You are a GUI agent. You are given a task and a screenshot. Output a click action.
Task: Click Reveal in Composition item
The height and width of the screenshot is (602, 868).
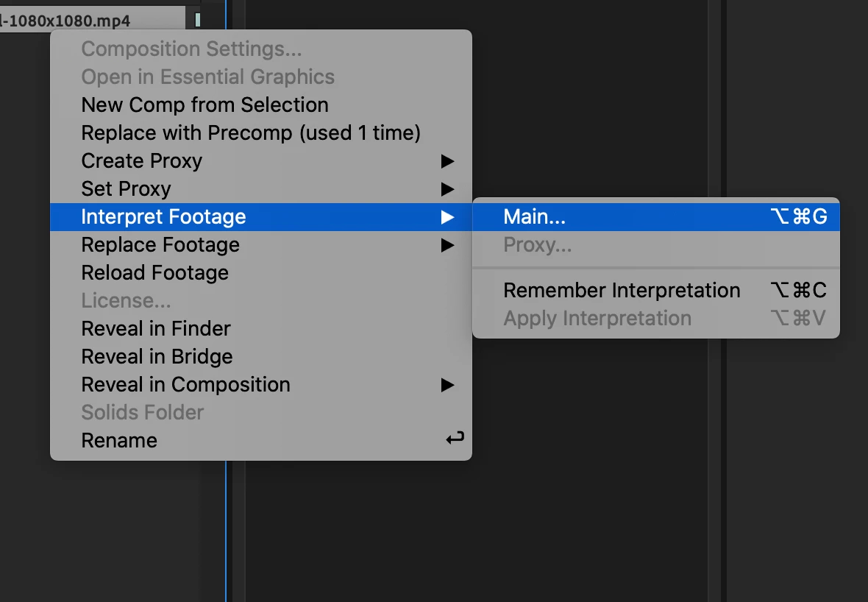(x=185, y=385)
